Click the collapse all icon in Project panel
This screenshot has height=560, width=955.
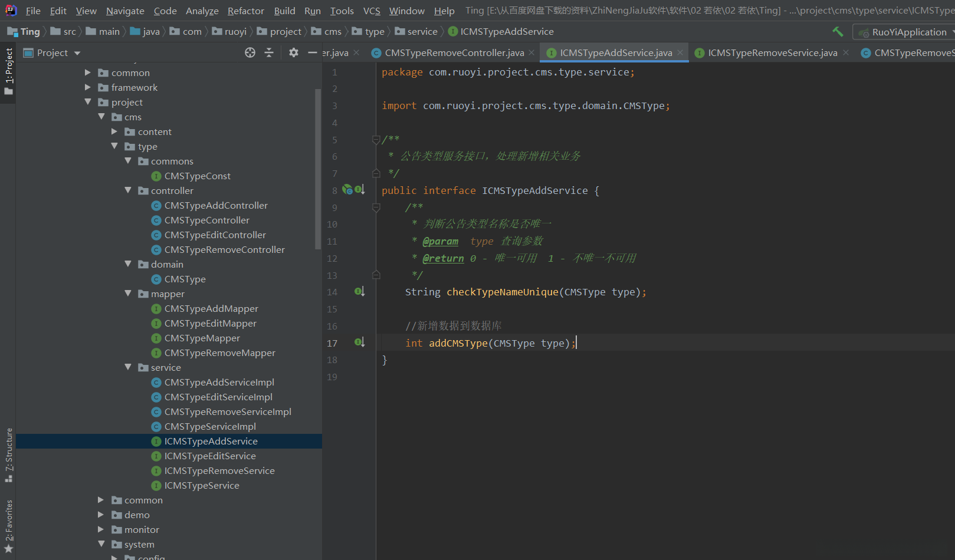(269, 53)
